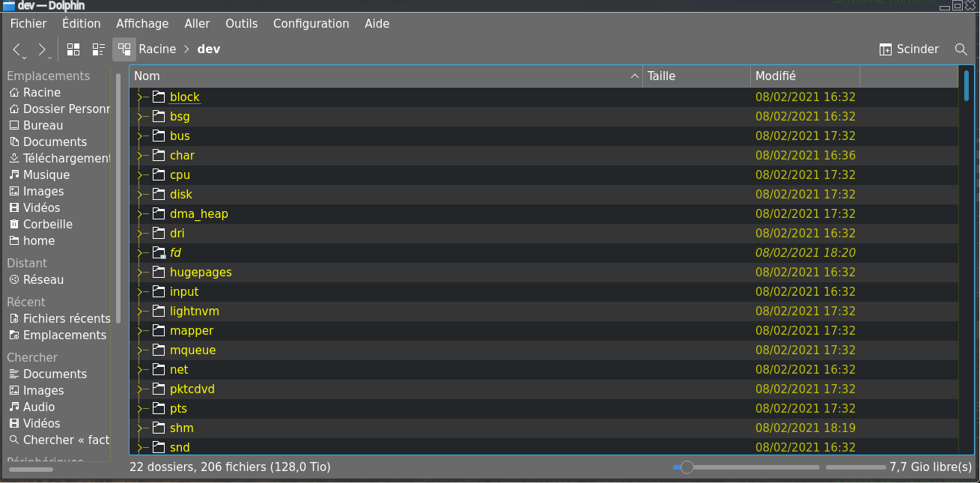Expand the fd folder tree arrow
The width and height of the screenshot is (980, 483).
139,253
